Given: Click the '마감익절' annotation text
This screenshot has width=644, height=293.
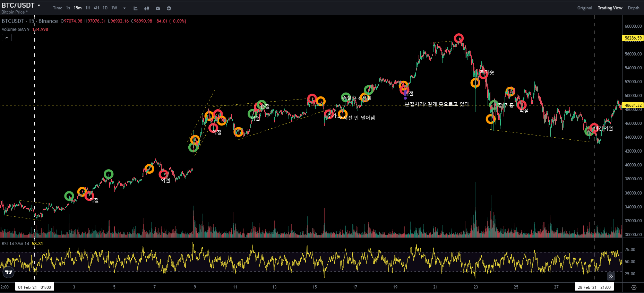Looking at the screenshot, I should click(x=603, y=128).
